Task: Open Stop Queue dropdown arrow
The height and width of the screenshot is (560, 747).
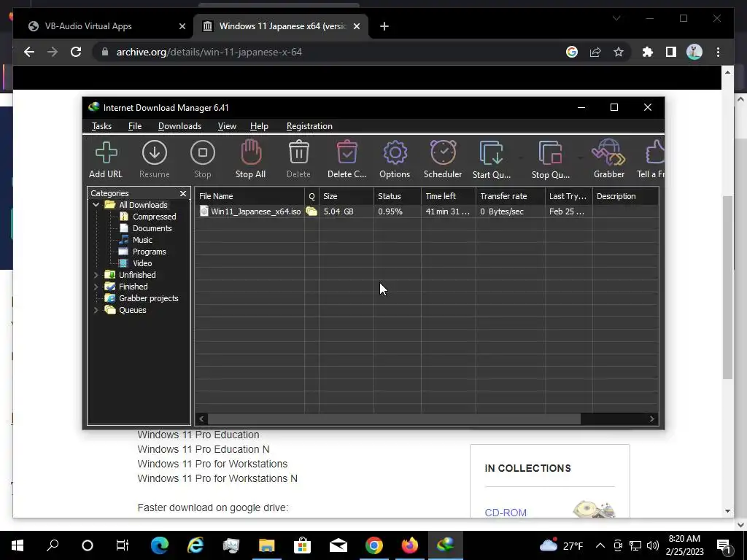Action: coord(580,157)
